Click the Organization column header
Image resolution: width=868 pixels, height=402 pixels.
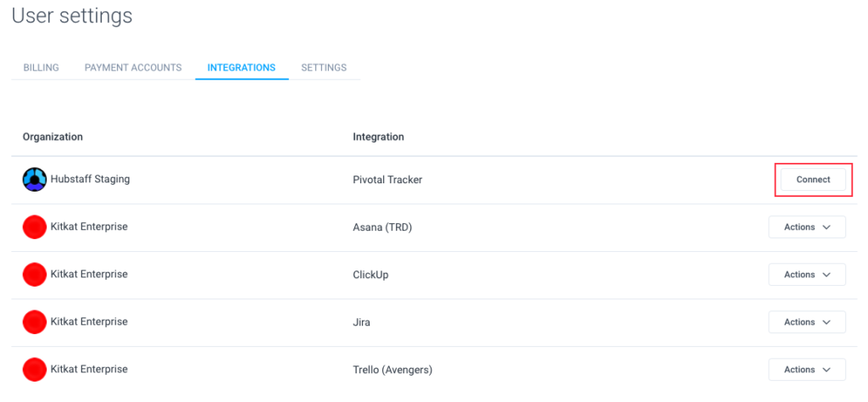tap(53, 137)
